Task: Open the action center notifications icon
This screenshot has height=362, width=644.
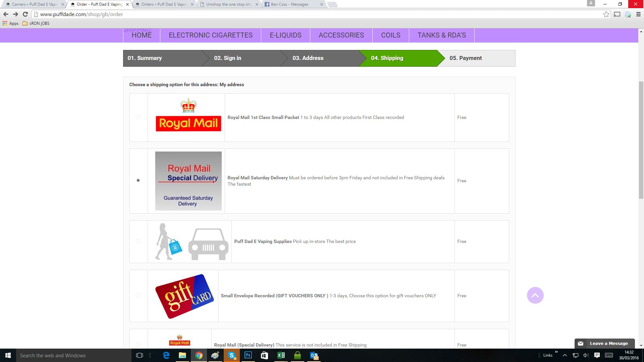Action: point(597,355)
